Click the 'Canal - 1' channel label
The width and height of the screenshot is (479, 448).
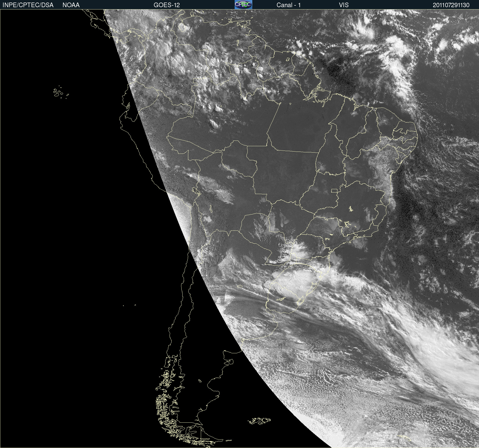[x=289, y=5]
